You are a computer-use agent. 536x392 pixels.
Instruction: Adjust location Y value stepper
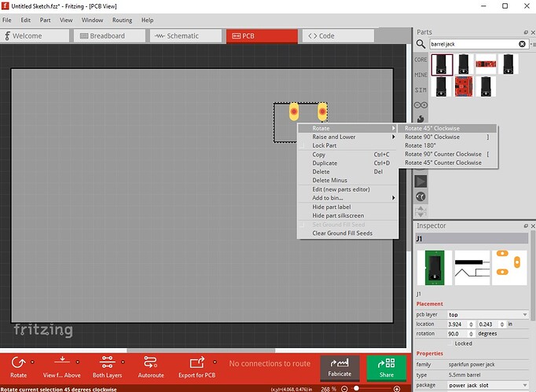[x=502, y=324]
